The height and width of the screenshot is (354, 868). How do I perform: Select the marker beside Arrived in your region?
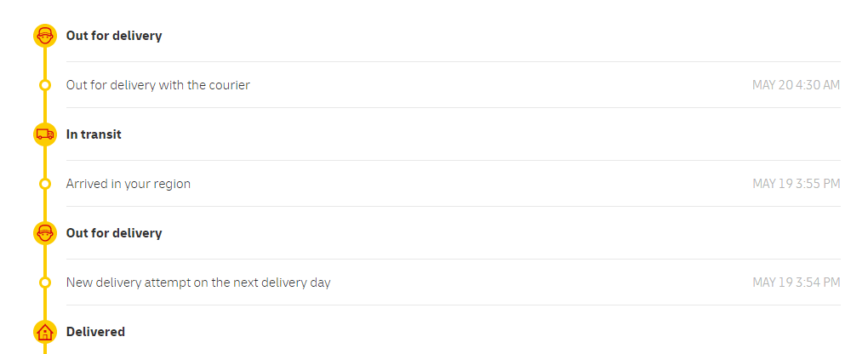point(45,183)
